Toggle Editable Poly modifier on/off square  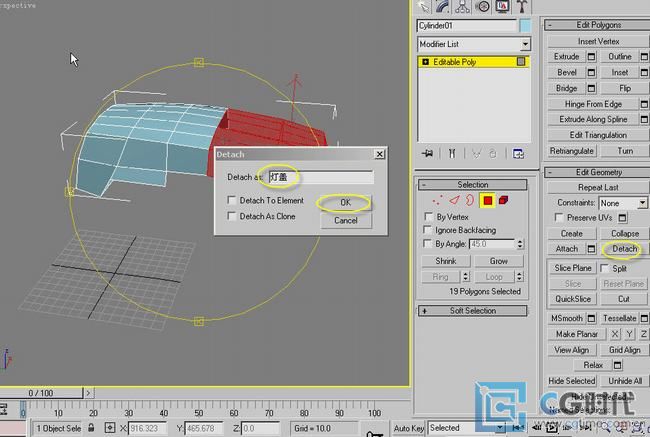521,62
